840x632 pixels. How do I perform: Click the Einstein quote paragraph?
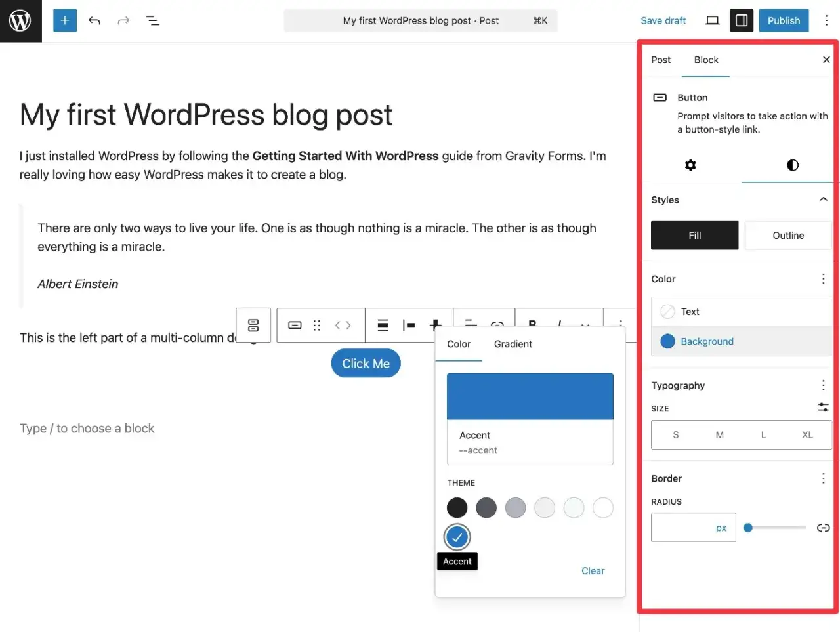[x=317, y=238]
